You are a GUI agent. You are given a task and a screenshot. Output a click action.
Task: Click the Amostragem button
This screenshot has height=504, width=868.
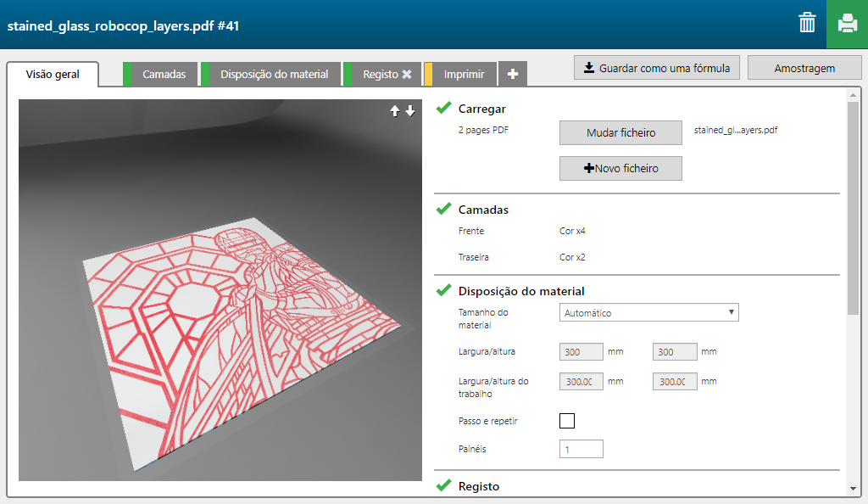(x=804, y=68)
